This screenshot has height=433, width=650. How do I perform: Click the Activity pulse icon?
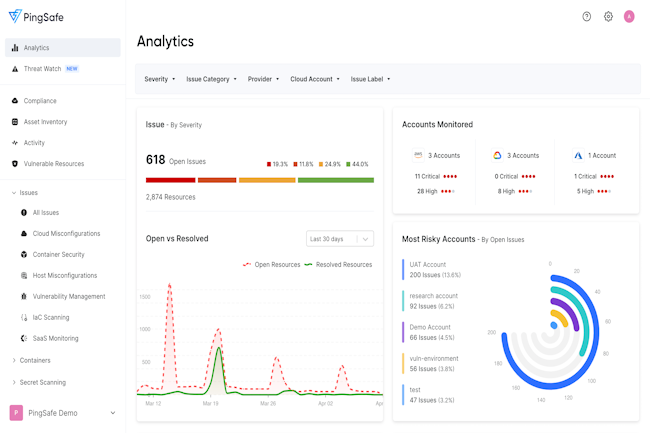tap(15, 143)
